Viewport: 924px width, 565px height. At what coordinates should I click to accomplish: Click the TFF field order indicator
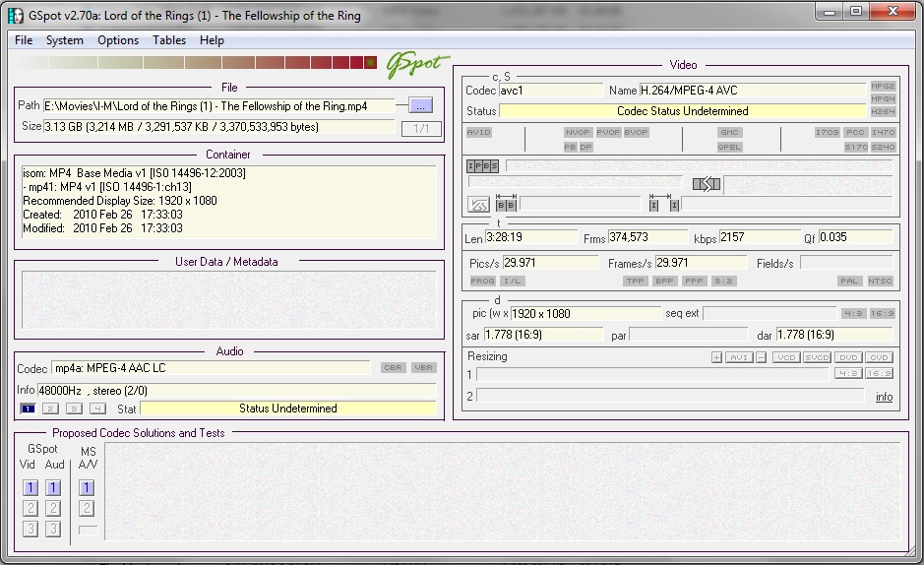pyautogui.click(x=636, y=282)
